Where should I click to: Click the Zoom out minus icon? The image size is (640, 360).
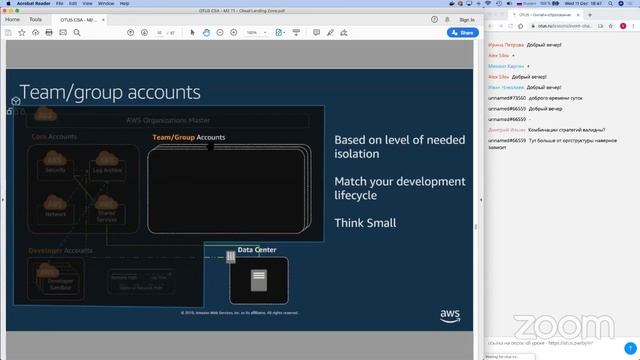point(220,33)
